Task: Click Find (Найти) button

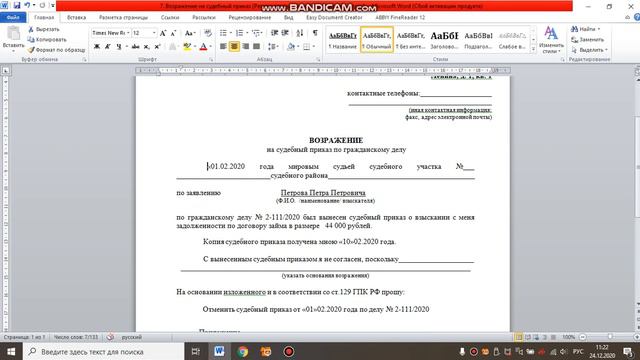Action: click(584, 29)
